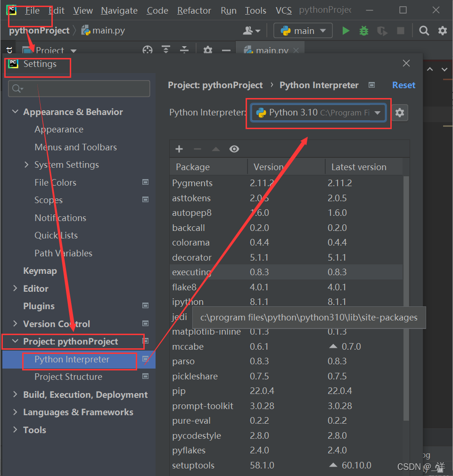
Task: Open the main run configuration dropdown
Action: 303,31
